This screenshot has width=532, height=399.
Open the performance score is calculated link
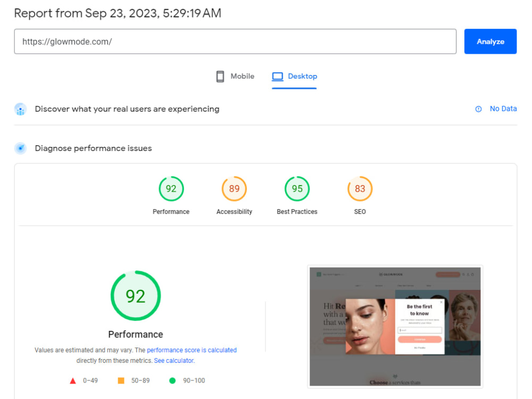192,350
